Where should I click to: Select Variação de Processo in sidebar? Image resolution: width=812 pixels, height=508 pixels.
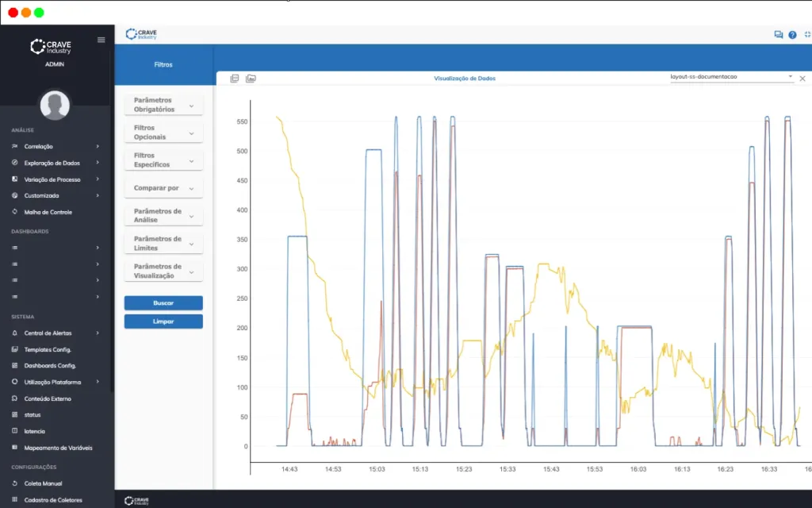point(52,179)
